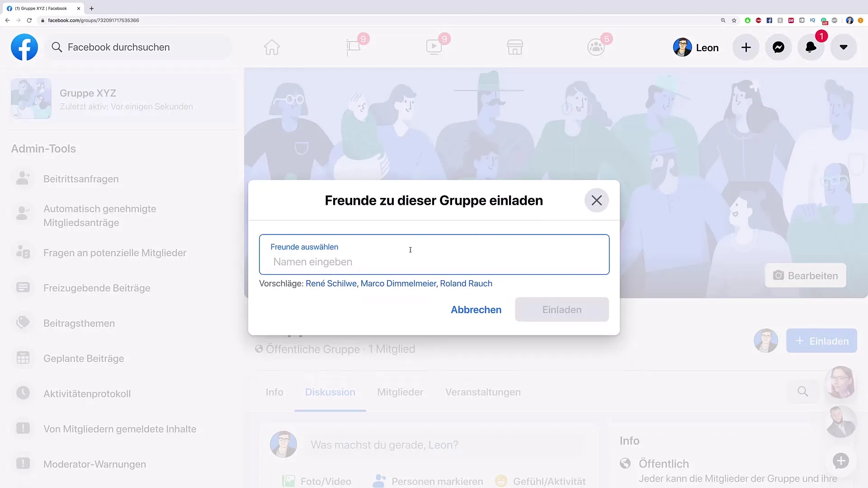Reload the page in browser
This screenshot has width=868, height=488.
click(x=29, y=20)
